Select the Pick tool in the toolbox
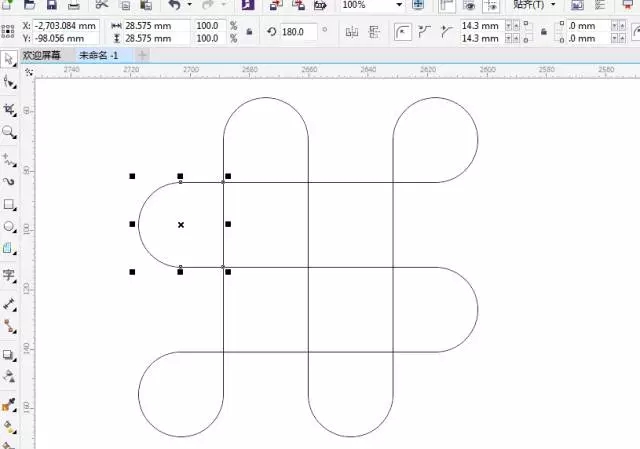Viewport: 640px width, 449px height. click(9, 60)
